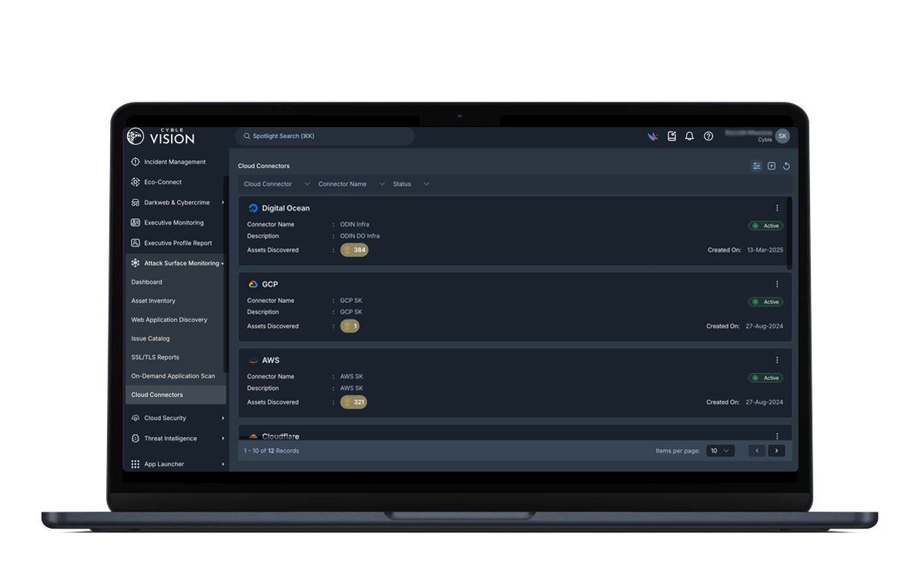Click the Incident Management alert icon
924x588 pixels.
(x=136, y=162)
